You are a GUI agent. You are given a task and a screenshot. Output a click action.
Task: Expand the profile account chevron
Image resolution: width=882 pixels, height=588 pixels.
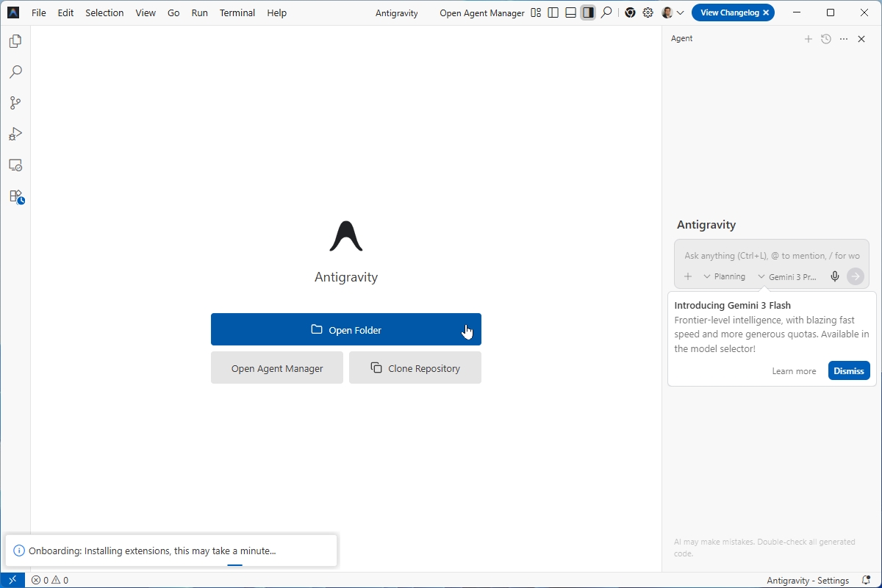pyautogui.click(x=681, y=12)
